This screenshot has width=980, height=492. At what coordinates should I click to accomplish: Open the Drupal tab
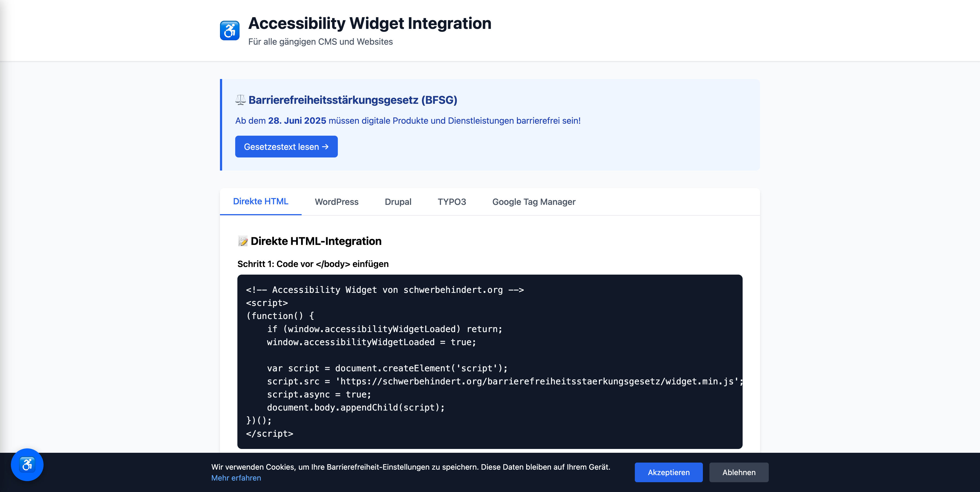coord(397,202)
